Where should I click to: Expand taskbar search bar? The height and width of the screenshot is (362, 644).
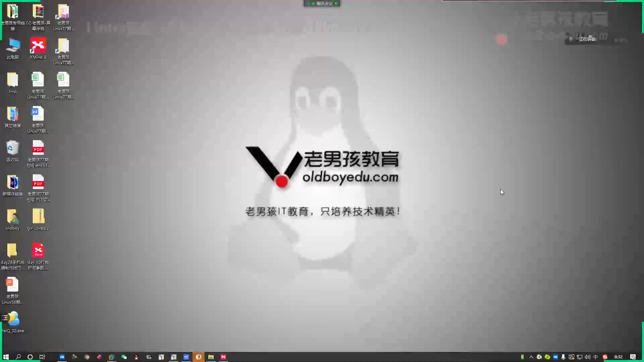18,357
